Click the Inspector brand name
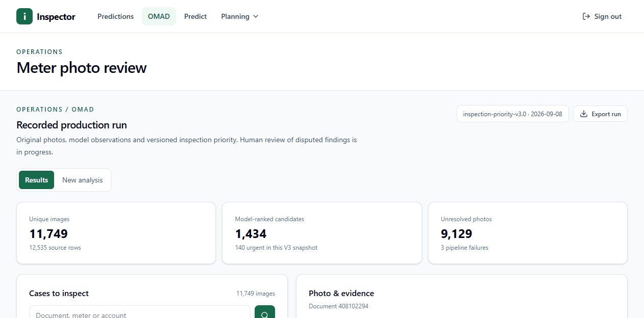The width and height of the screenshot is (644, 318). click(56, 17)
